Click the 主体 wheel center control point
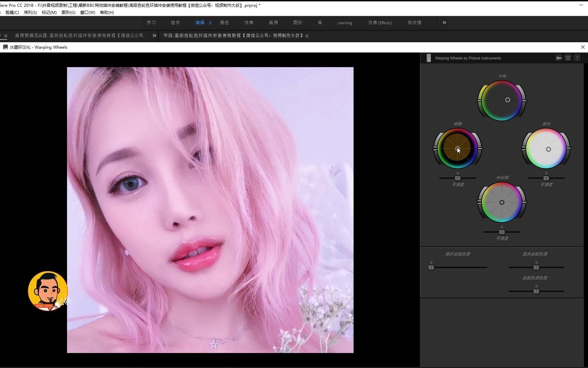The width and height of the screenshot is (588, 368). [x=507, y=100]
